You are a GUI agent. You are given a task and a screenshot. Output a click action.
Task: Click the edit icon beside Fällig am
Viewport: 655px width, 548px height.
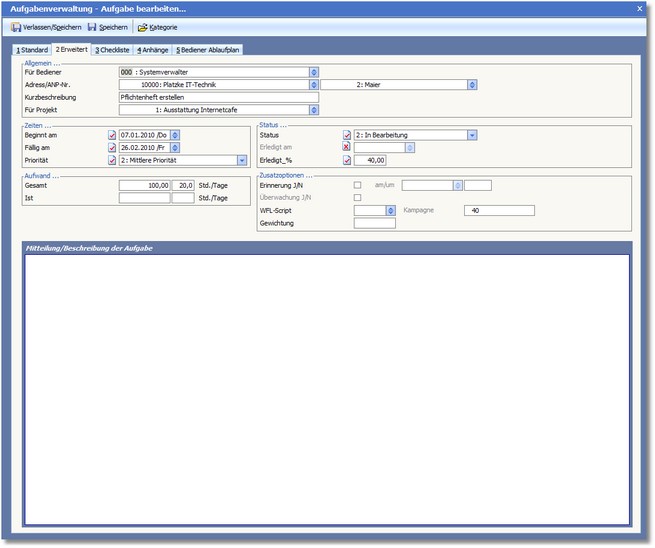[x=112, y=147]
